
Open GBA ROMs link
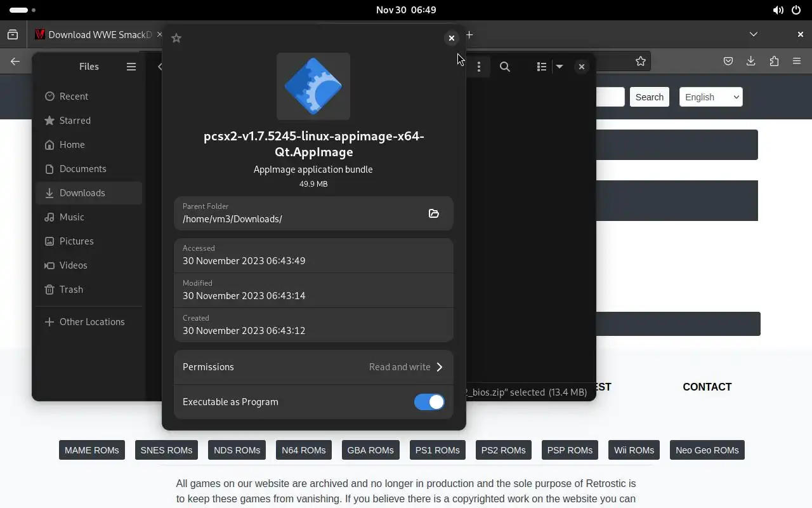coord(370,450)
